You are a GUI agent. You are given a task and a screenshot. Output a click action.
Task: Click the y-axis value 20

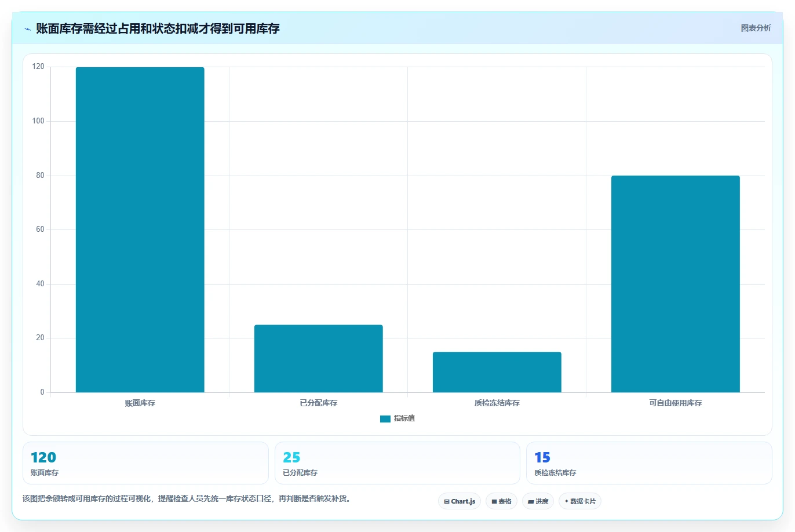[40, 338]
